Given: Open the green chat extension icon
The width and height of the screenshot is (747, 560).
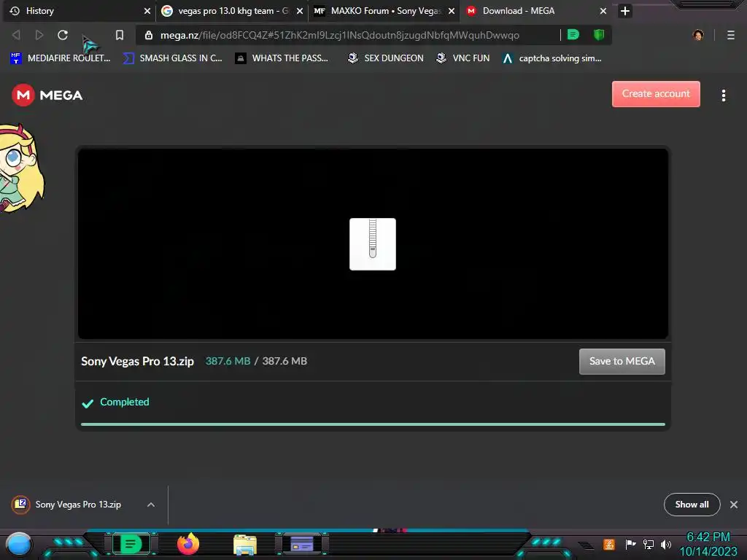Looking at the screenshot, I should 573,34.
